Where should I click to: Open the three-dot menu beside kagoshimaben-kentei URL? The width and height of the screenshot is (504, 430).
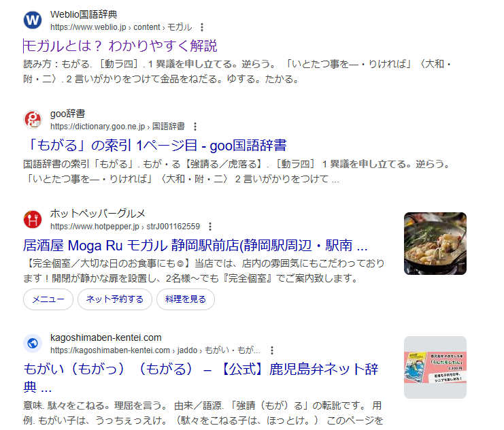272,350
